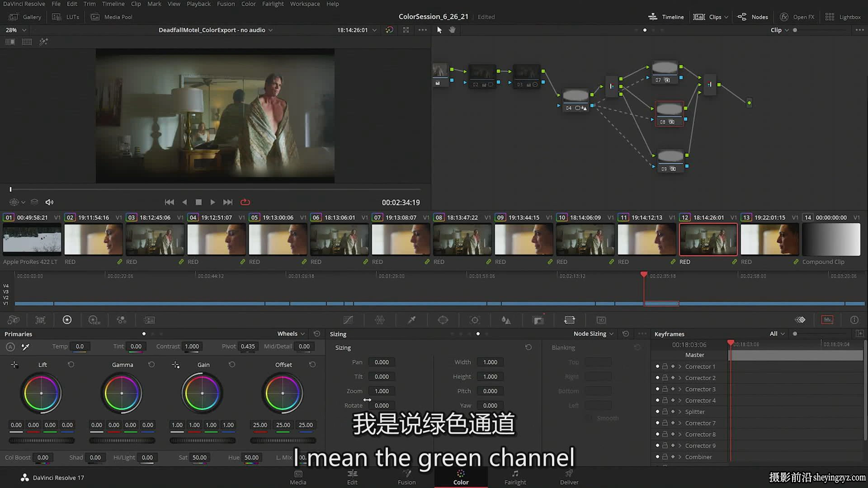Switch to the Fairlight page
This screenshot has height=488, width=868.
[x=515, y=477]
